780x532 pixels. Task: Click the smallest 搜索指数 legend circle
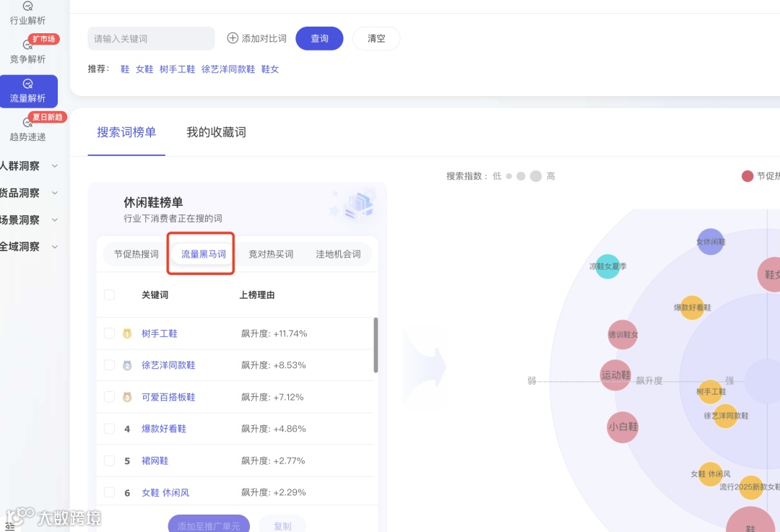pos(509,176)
